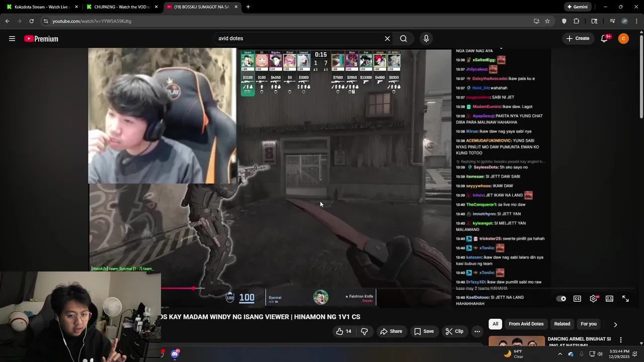Create a Clip of the video

pos(454,331)
